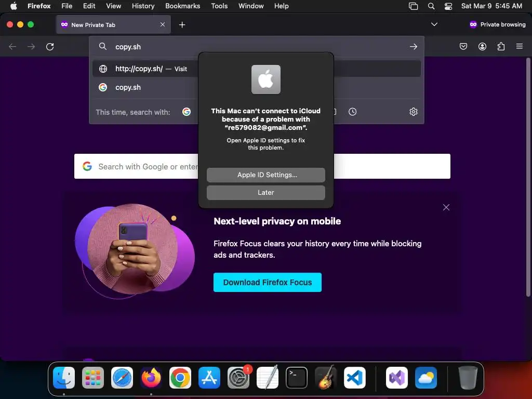532x399 pixels.
Task: Open Google Chrome from the Dock
Action: coord(180,377)
